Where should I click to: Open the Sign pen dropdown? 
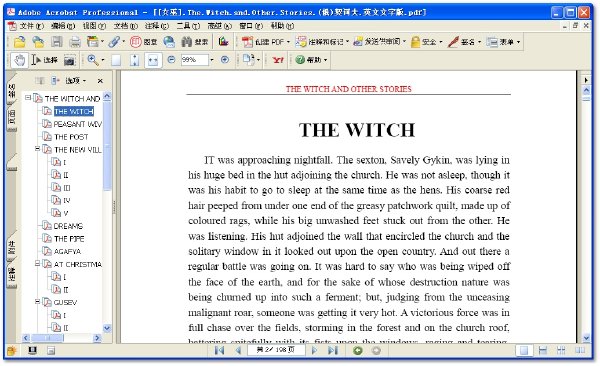[x=465, y=42]
